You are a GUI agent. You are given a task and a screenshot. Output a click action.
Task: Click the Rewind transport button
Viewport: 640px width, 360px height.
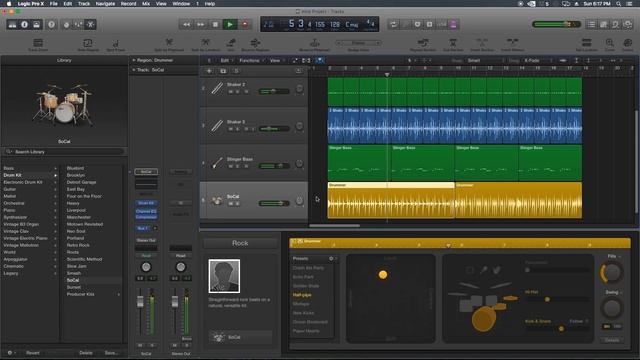click(x=186, y=24)
